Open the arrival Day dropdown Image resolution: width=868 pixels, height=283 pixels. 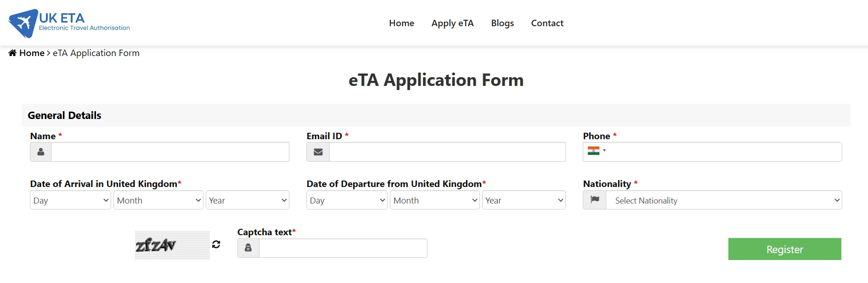coord(70,200)
